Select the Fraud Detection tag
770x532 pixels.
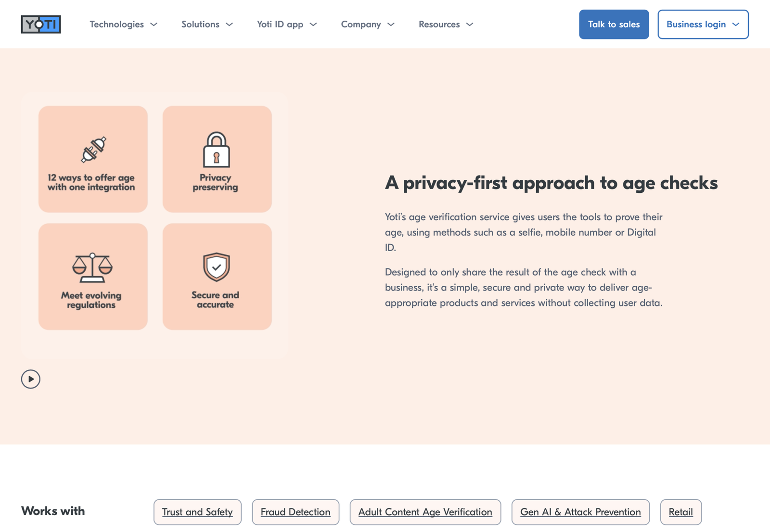point(295,512)
